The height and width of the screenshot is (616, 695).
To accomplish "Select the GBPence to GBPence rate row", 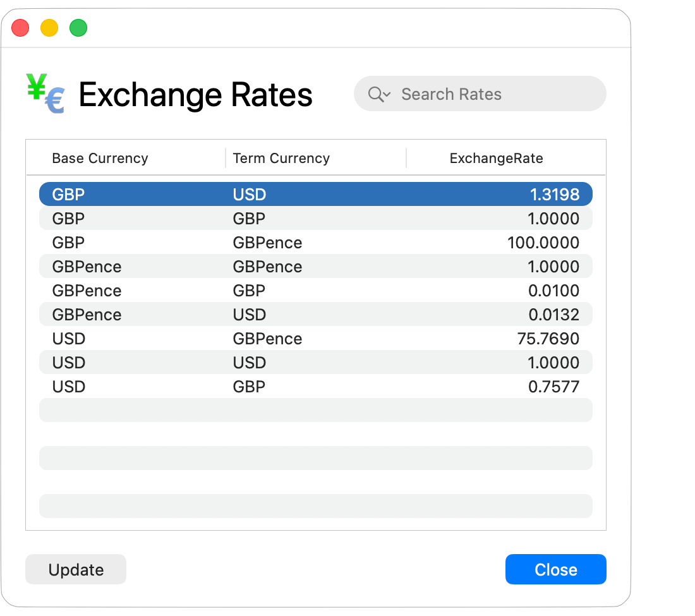I will pos(316,266).
